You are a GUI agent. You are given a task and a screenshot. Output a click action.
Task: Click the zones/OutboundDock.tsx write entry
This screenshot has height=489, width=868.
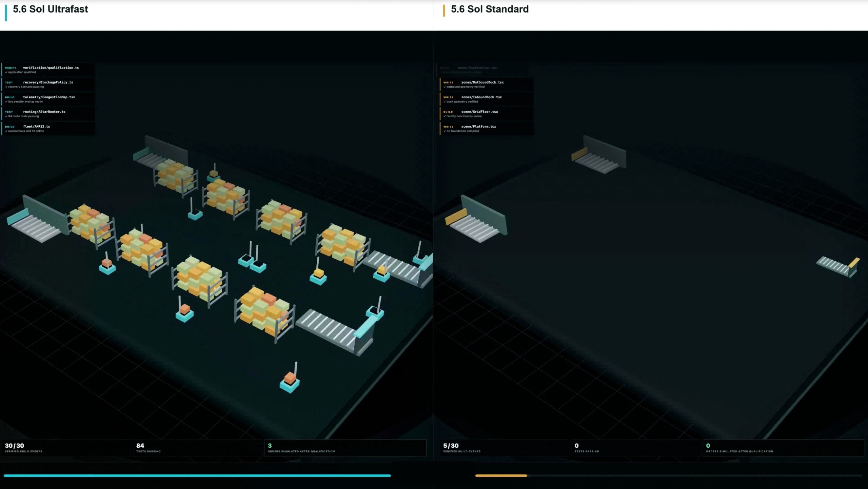[x=487, y=84]
